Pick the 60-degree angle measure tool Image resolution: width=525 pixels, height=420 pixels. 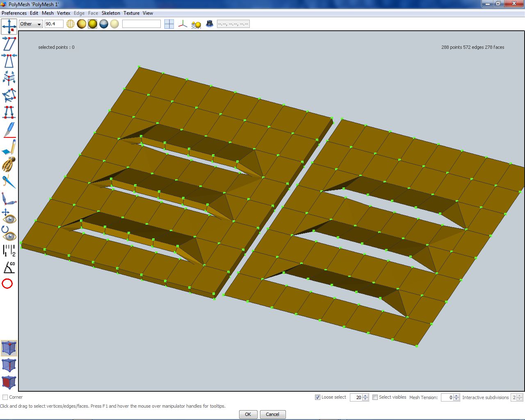[x=9, y=267]
